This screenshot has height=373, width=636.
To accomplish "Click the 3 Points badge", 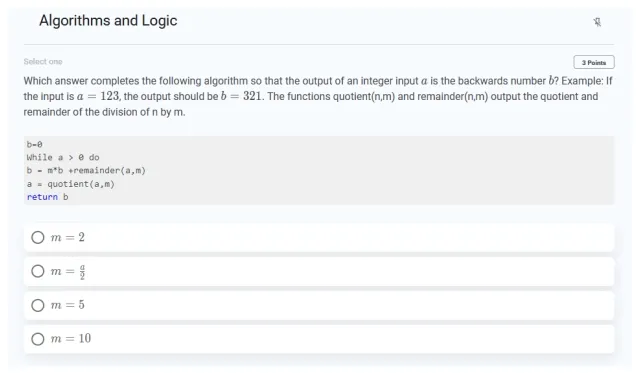I will (594, 62).
